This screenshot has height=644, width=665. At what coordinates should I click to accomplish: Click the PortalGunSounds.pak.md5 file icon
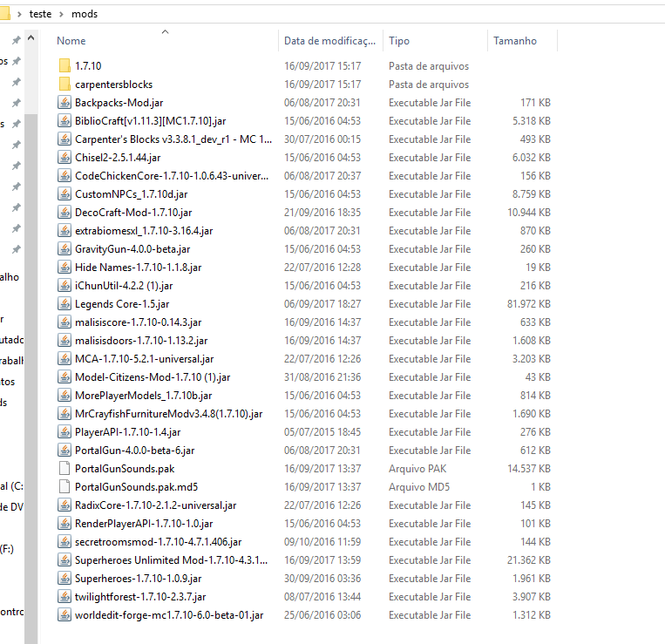(64, 487)
